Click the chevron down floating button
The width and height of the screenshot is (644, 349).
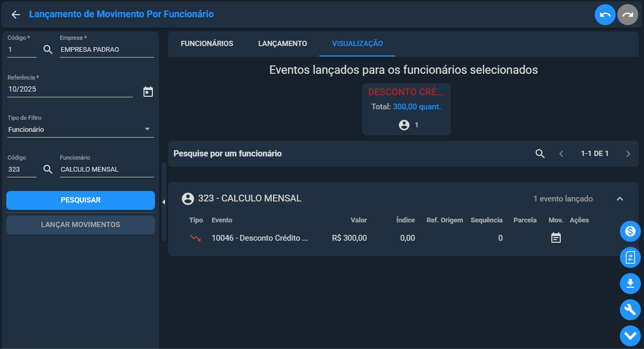[630, 336]
